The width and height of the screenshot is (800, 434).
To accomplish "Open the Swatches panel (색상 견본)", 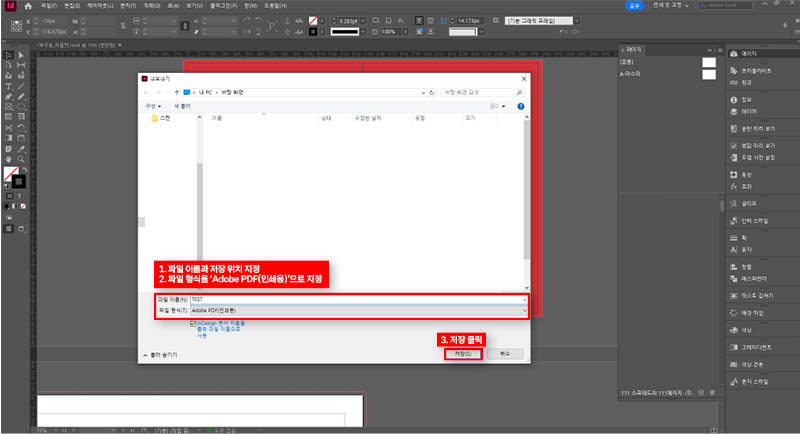I will click(746, 364).
